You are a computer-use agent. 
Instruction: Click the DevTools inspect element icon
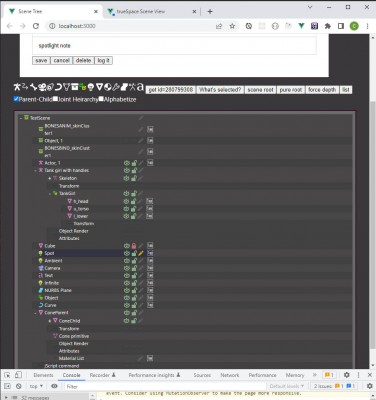[7, 375]
